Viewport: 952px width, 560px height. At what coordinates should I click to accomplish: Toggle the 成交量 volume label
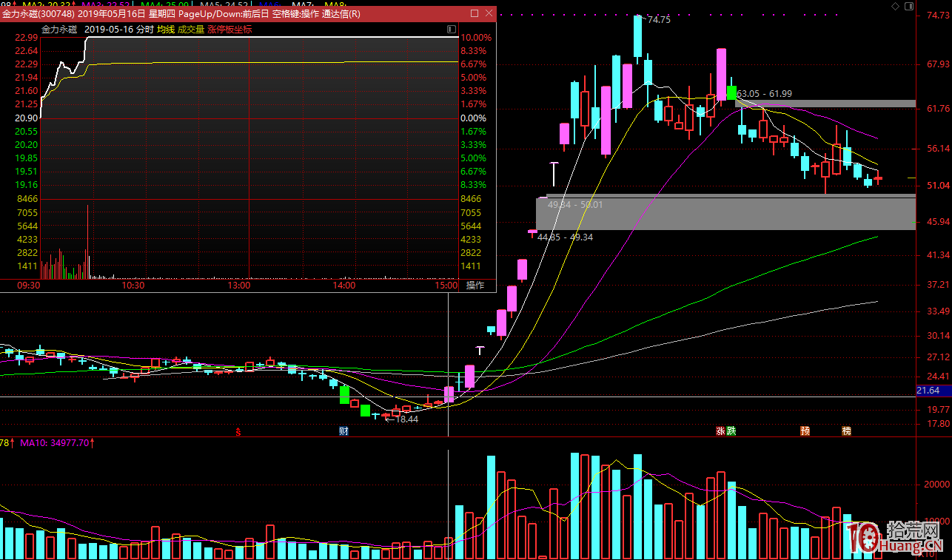coord(191,29)
